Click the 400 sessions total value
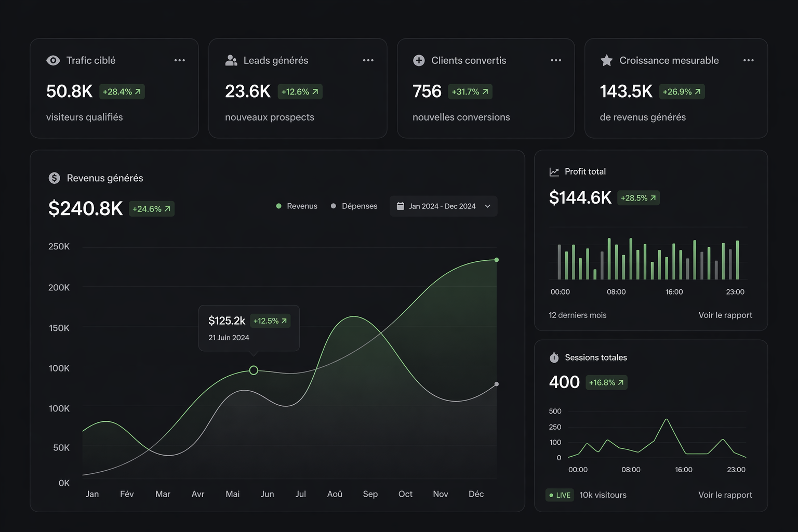This screenshot has width=798, height=532. (564, 382)
